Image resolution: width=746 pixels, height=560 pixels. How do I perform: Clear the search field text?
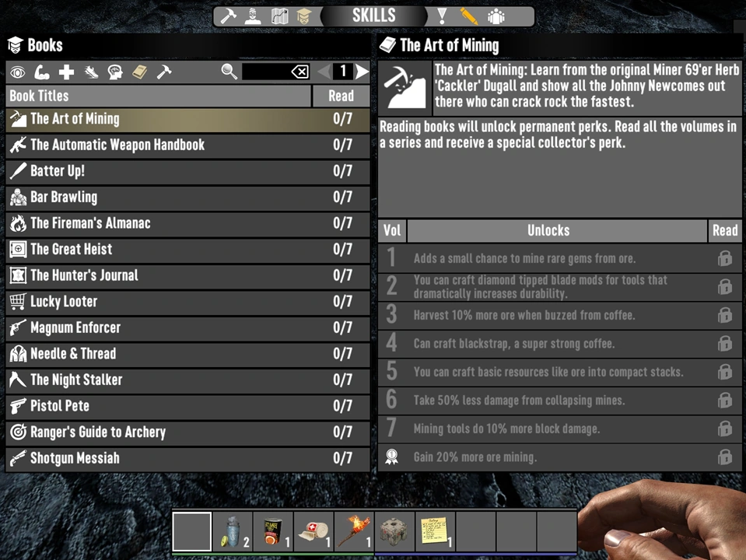click(299, 72)
